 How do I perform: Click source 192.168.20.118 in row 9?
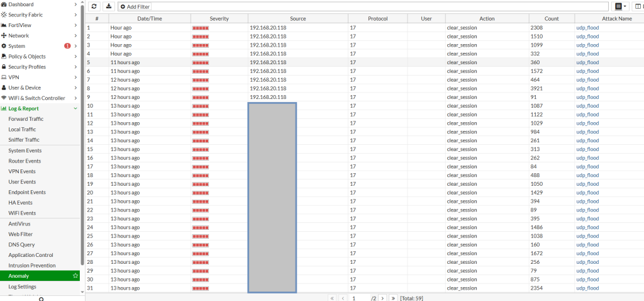point(268,97)
